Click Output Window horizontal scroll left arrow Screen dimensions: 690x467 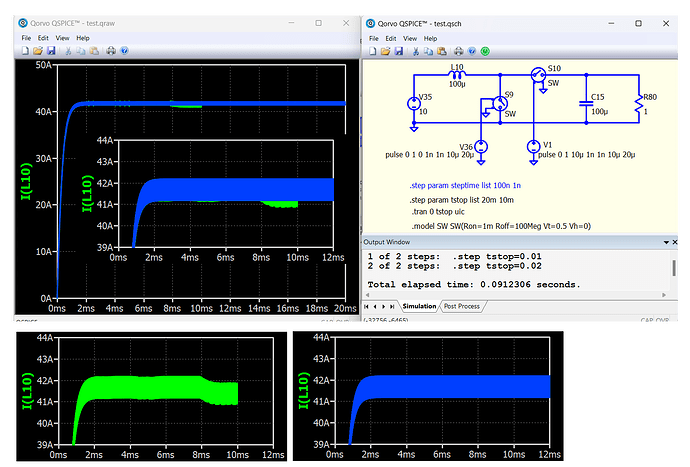click(367, 295)
